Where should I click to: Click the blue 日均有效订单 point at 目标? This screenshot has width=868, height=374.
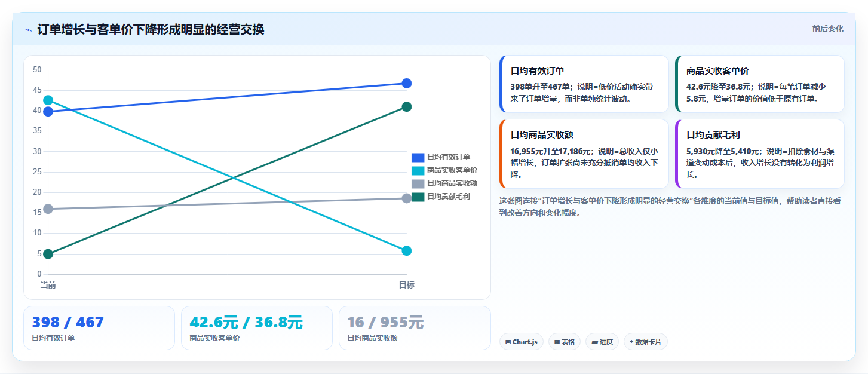click(x=407, y=83)
